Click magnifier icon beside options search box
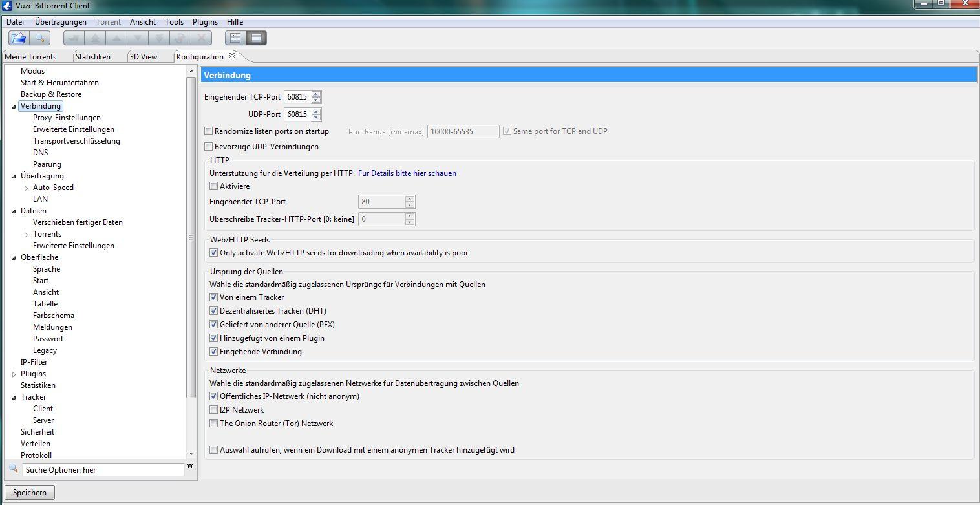The width and height of the screenshot is (980, 505). (13, 468)
